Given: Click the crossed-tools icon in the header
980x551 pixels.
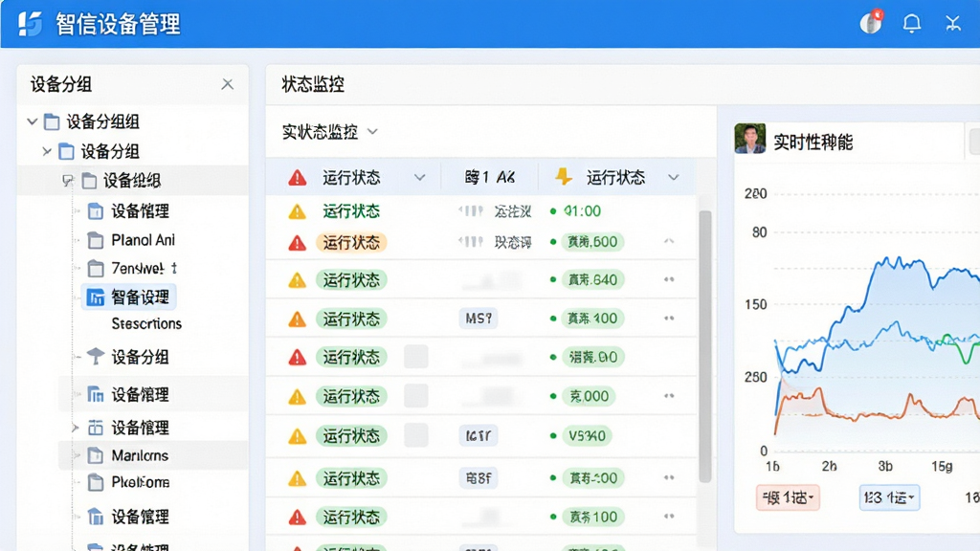Looking at the screenshot, I should point(952,24).
